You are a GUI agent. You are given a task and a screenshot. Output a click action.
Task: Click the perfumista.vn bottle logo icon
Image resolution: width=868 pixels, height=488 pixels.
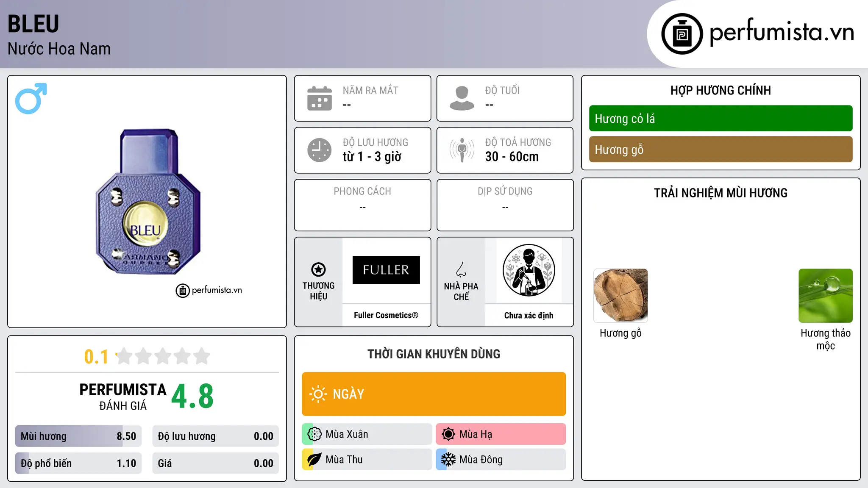pyautogui.click(x=682, y=34)
